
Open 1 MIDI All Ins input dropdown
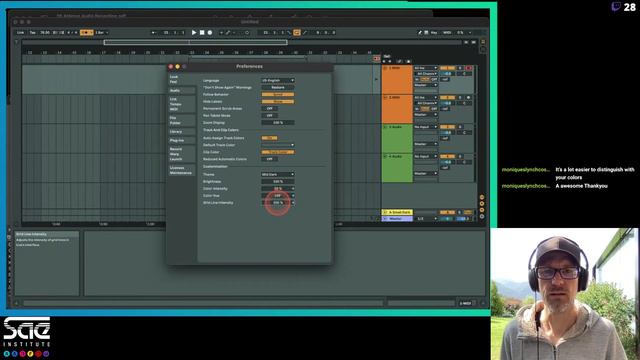426,68
